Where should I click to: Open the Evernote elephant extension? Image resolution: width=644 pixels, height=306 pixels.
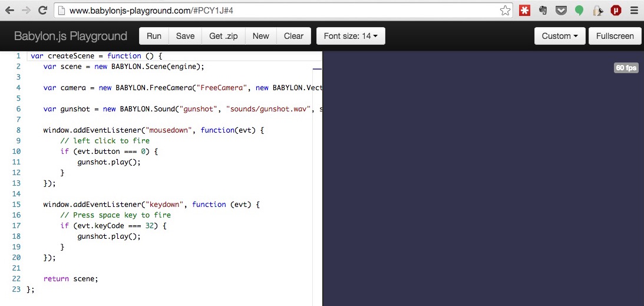543,11
